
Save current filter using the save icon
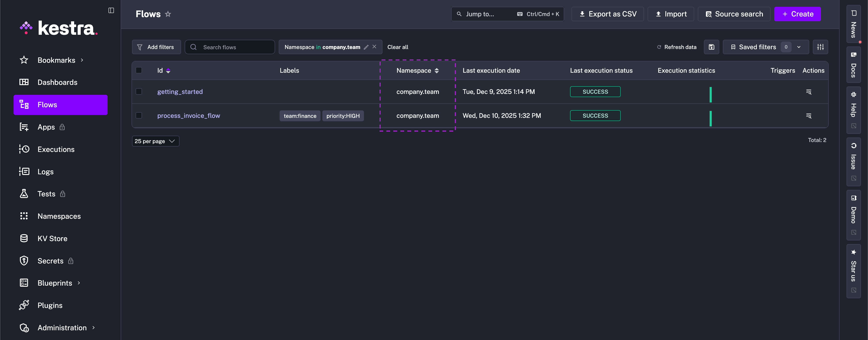pos(711,47)
